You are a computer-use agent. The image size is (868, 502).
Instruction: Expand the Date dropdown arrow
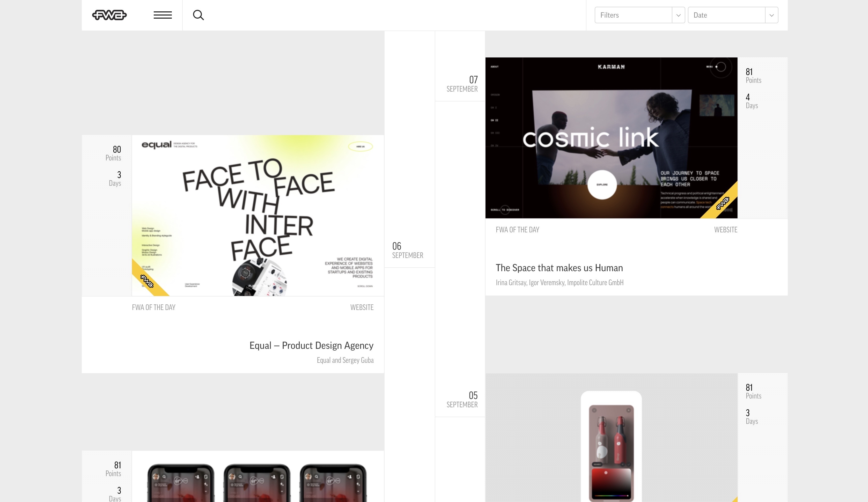[771, 15]
